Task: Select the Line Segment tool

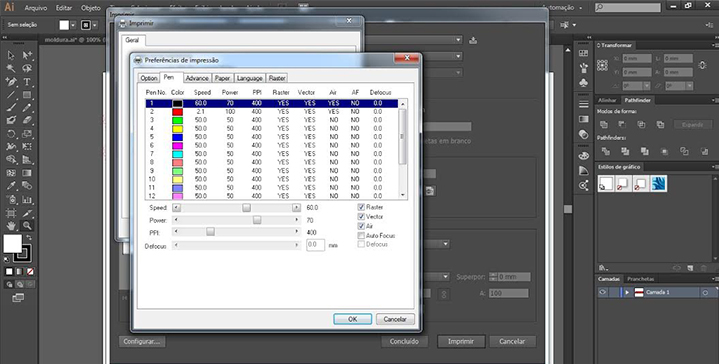Action: [x=11, y=95]
